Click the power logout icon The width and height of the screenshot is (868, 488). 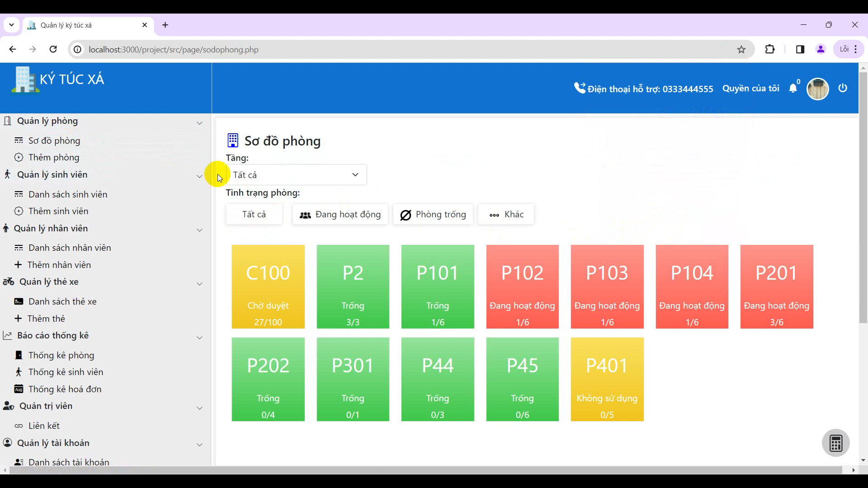(843, 88)
